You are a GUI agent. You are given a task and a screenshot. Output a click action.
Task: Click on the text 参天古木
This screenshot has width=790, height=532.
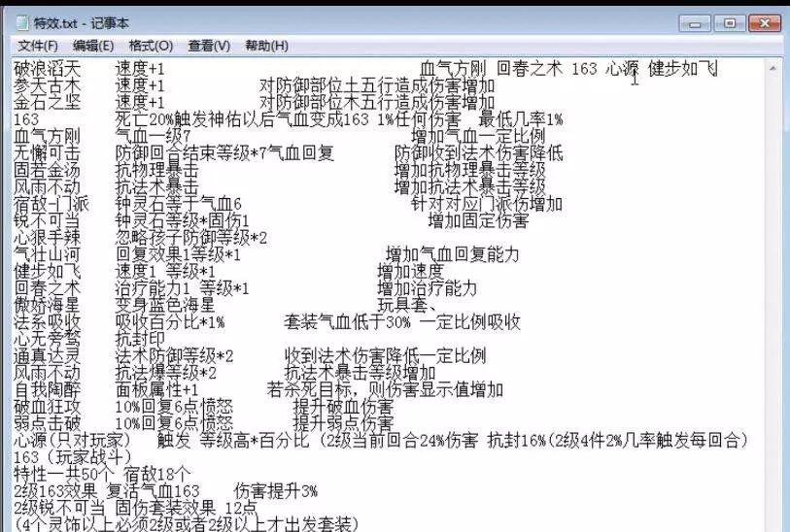(x=47, y=85)
